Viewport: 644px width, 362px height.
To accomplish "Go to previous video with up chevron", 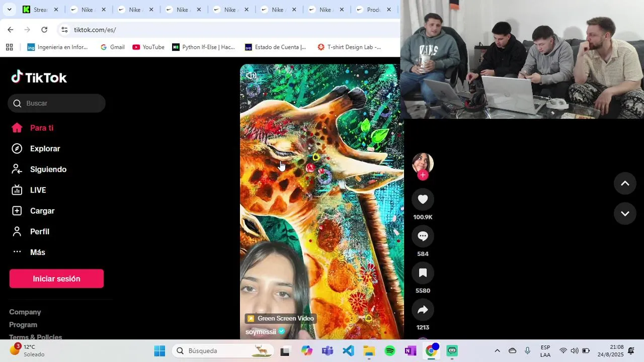I will point(625,184).
